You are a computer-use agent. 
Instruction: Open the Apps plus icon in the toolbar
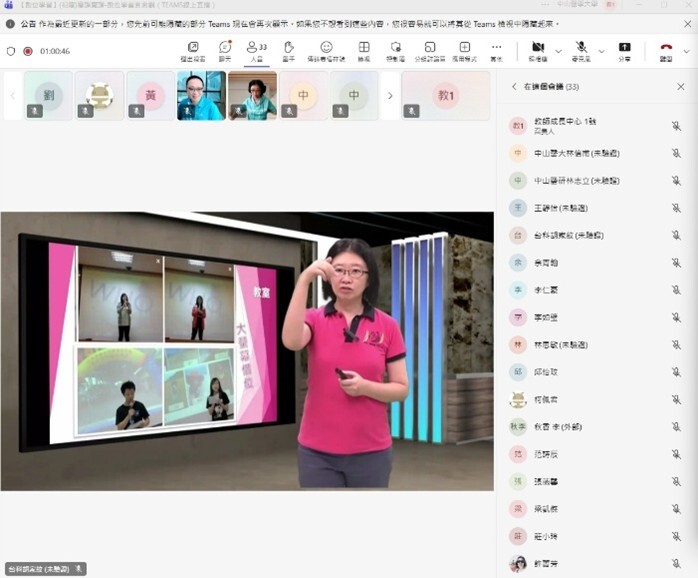click(464, 49)
